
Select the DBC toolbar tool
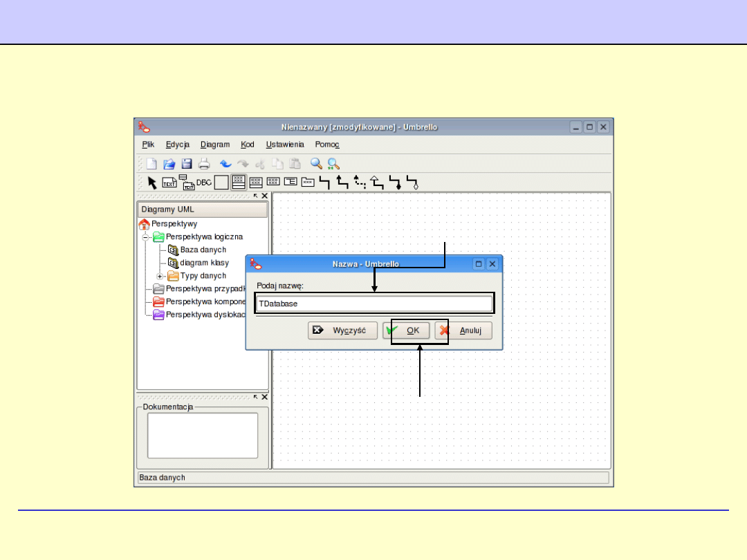point(204,183)
